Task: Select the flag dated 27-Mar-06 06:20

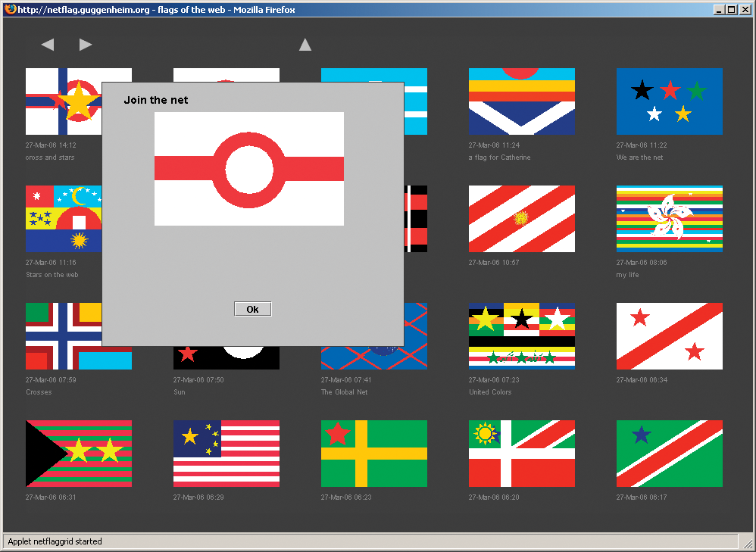Action: [x=521, y=453]
